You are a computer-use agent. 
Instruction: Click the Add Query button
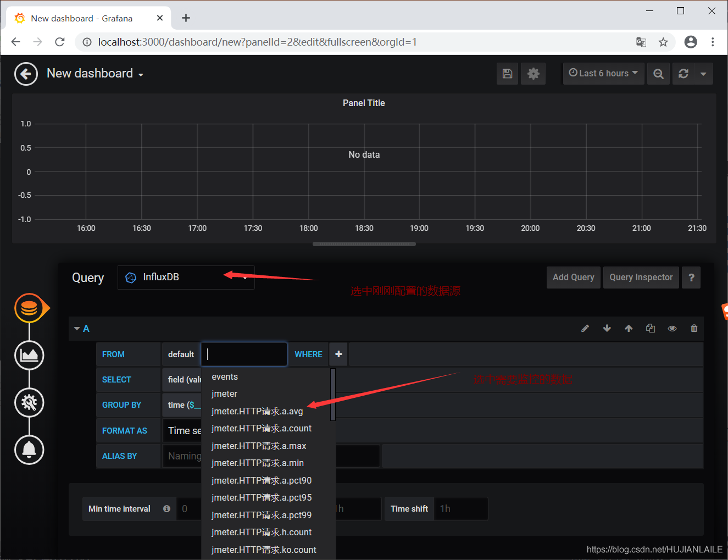tap(573, 278)
